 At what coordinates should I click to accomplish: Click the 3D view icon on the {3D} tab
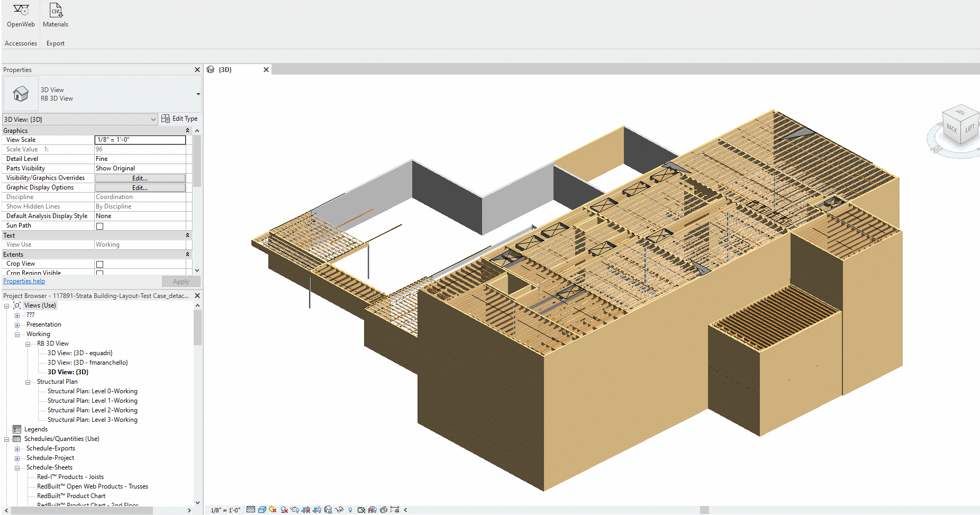(x=211, y=69)
